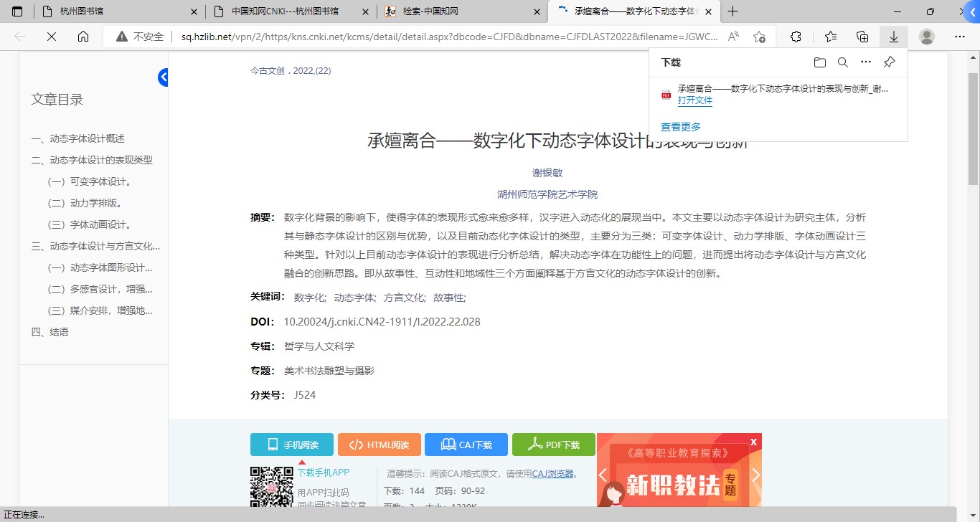This screenshot has height=522, width=980.
Task: Click the page vertical scrollbar
Action: tap(974, 129)
